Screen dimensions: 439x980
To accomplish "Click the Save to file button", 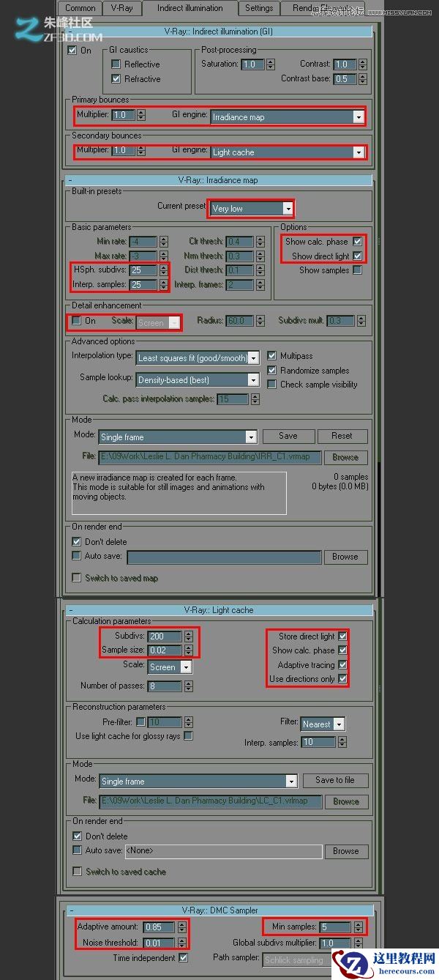I will (x=335, y=780).
